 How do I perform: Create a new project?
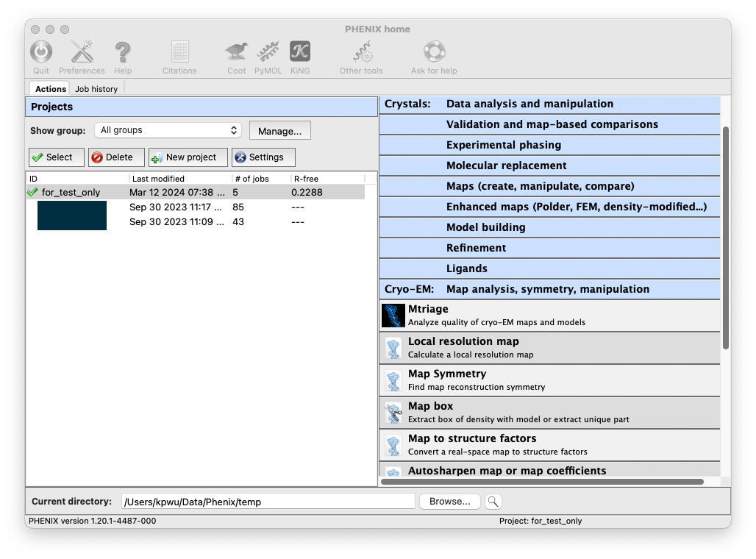coord(188,157)
